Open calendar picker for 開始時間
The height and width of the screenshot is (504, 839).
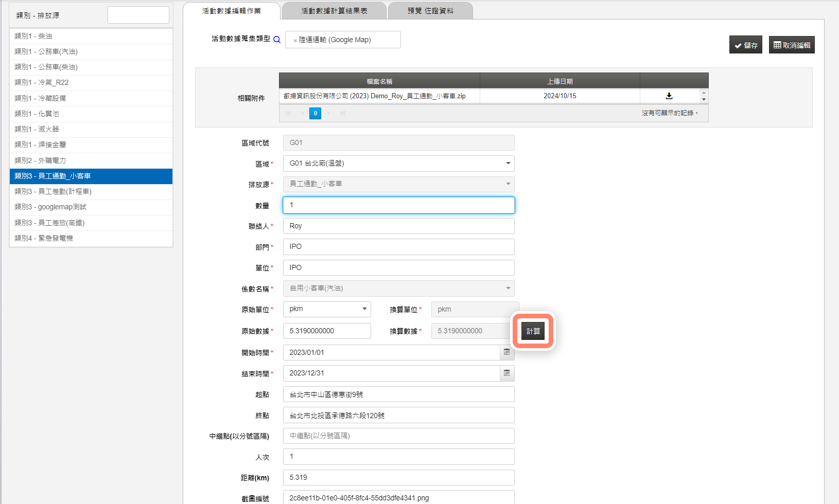click(x=507, y=352)
